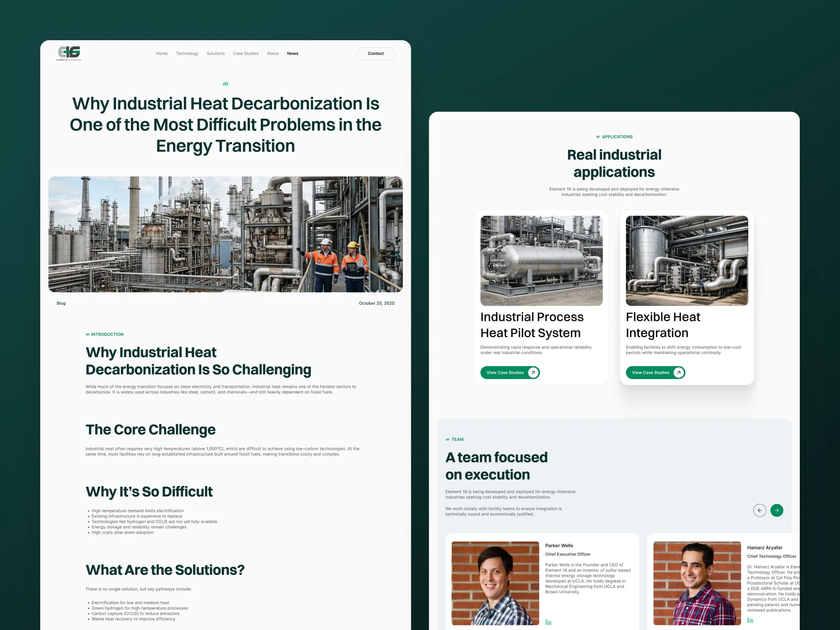Screen dimensions: 840x630
Task: Click "Chief Technology Officer" title text
Action: click(772, 556)
